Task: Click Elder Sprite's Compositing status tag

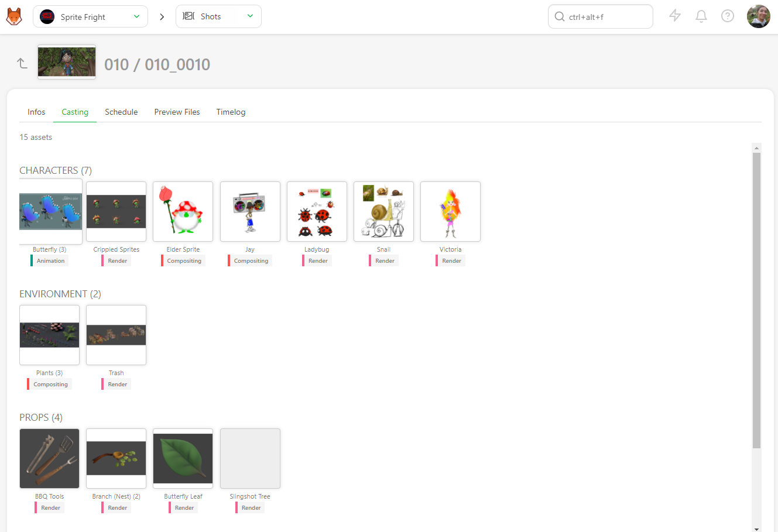Action: click(183, 260)
